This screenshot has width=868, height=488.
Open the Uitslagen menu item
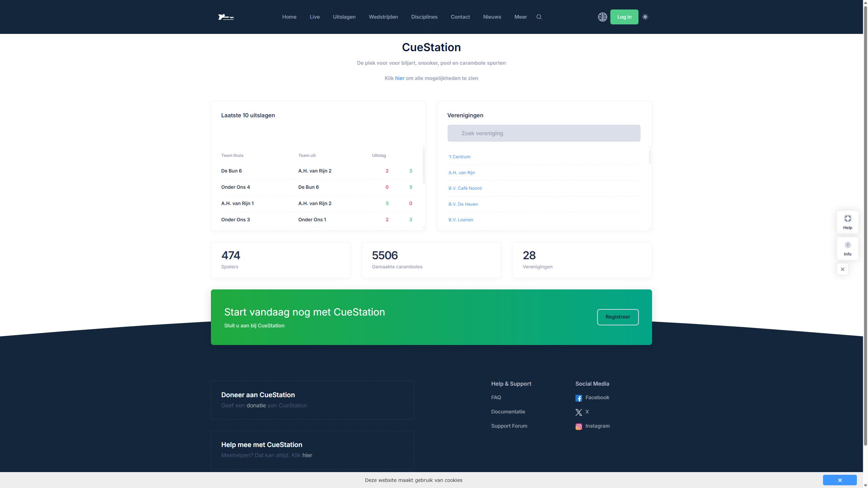(x=344, y=17)
